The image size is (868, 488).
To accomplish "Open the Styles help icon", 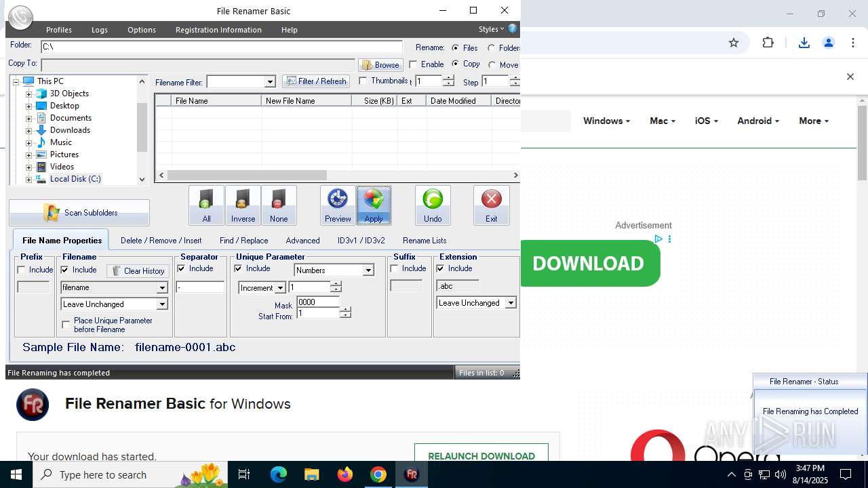I will pos(513,28).
